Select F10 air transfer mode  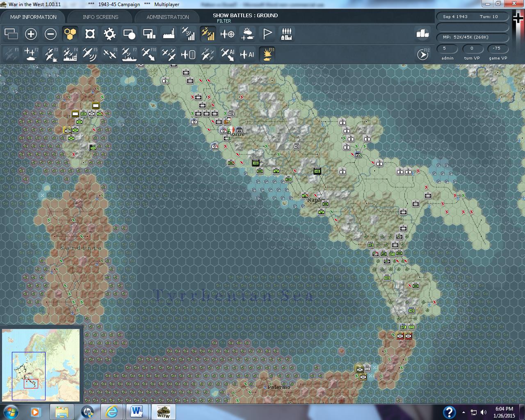point(149,54)
